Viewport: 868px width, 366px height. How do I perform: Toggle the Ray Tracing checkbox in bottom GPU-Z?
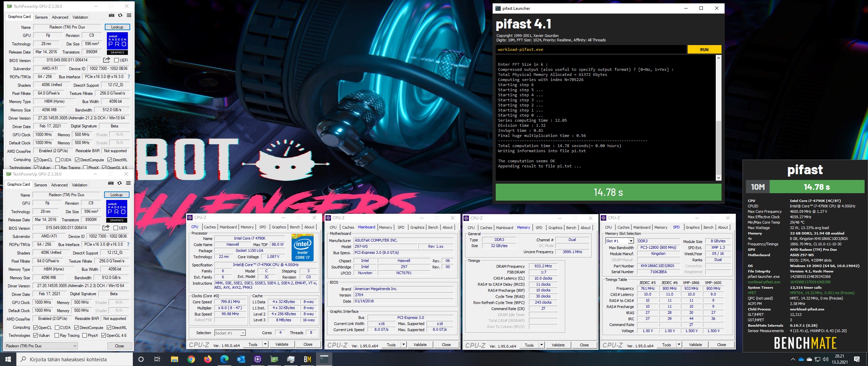coord(57,335)
